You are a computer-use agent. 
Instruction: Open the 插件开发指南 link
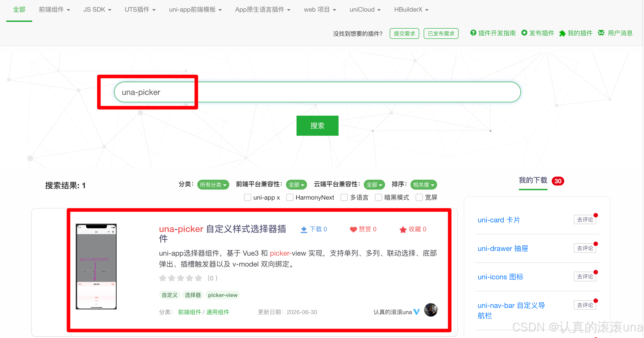tap(497, 33)
